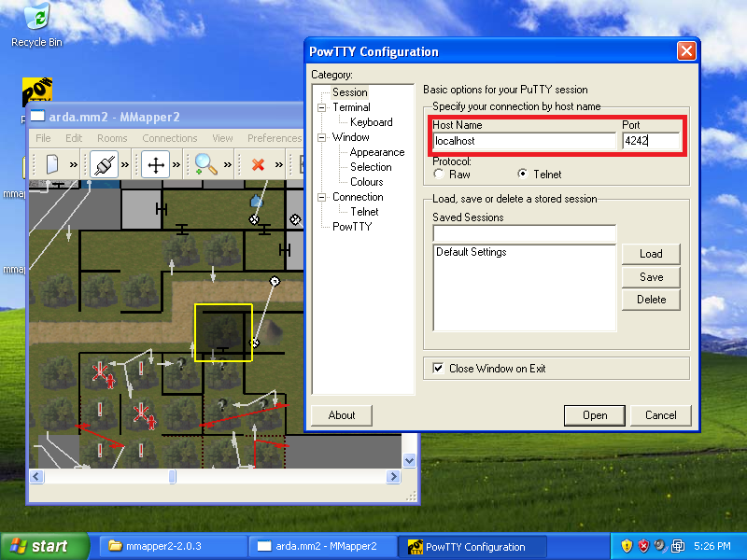Viewport: 747px width, 560px height.
Task: Click the Load session button
Action: (651, 254)
